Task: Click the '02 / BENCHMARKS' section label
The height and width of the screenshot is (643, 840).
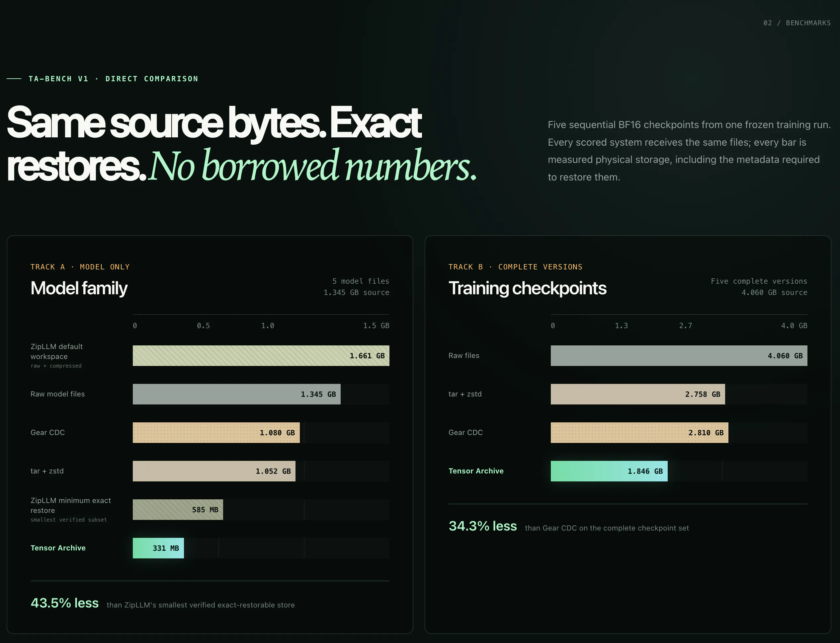Action: [x=797, y=23]
